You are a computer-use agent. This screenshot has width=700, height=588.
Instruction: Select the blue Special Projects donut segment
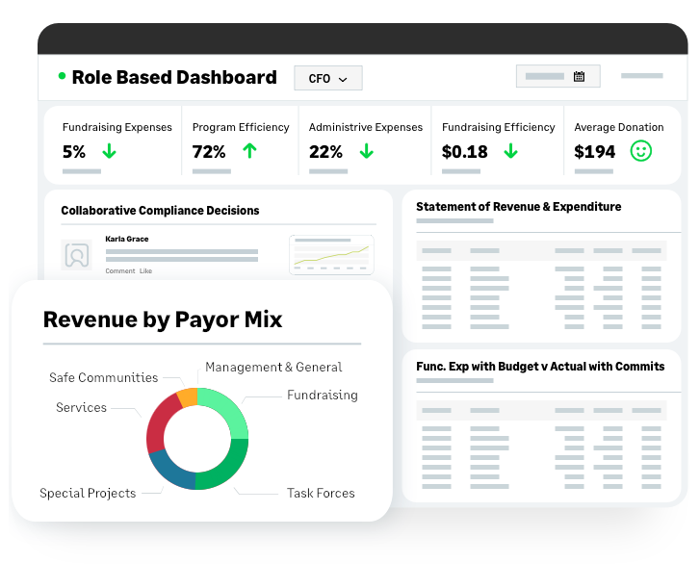[x=172, y=472]
